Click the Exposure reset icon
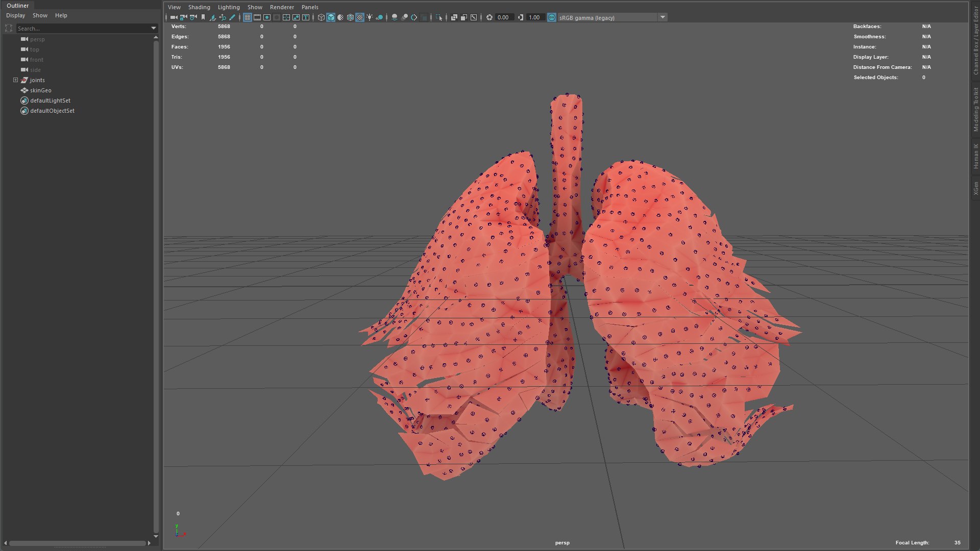Screen dimensions: 980x551 [x=489, y=17]
